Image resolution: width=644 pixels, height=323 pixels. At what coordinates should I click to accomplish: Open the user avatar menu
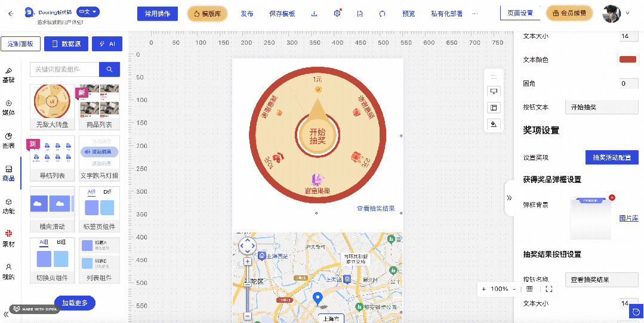[611, 14]
